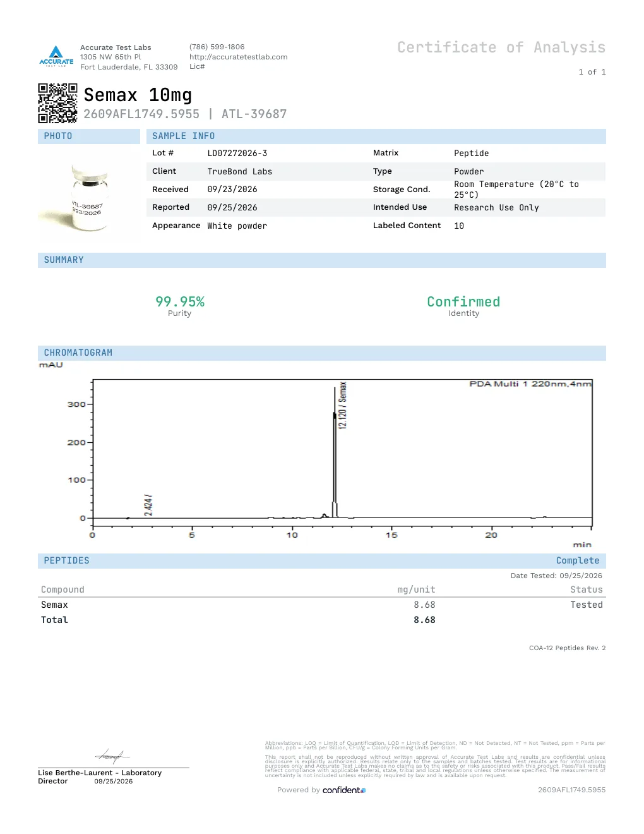Click the 'Purity' label under 99.95%
The width and height of the screenshot is (644, 834).
179,313
